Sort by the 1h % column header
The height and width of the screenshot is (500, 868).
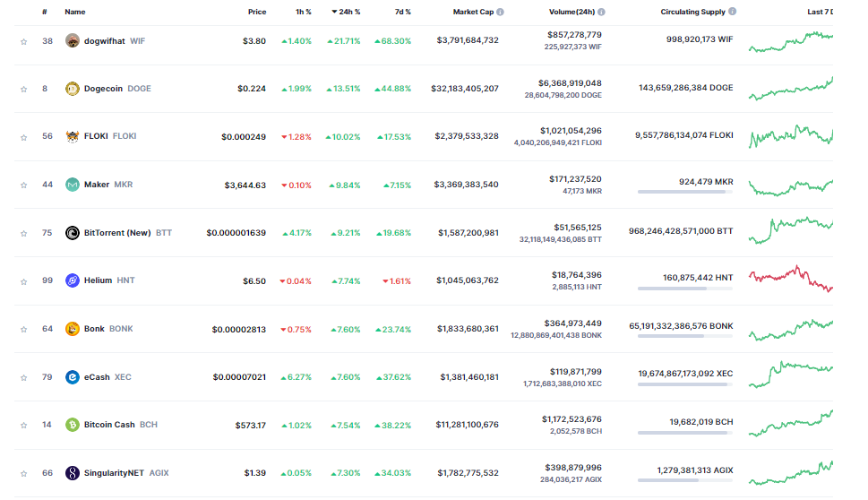pos(304,12)
